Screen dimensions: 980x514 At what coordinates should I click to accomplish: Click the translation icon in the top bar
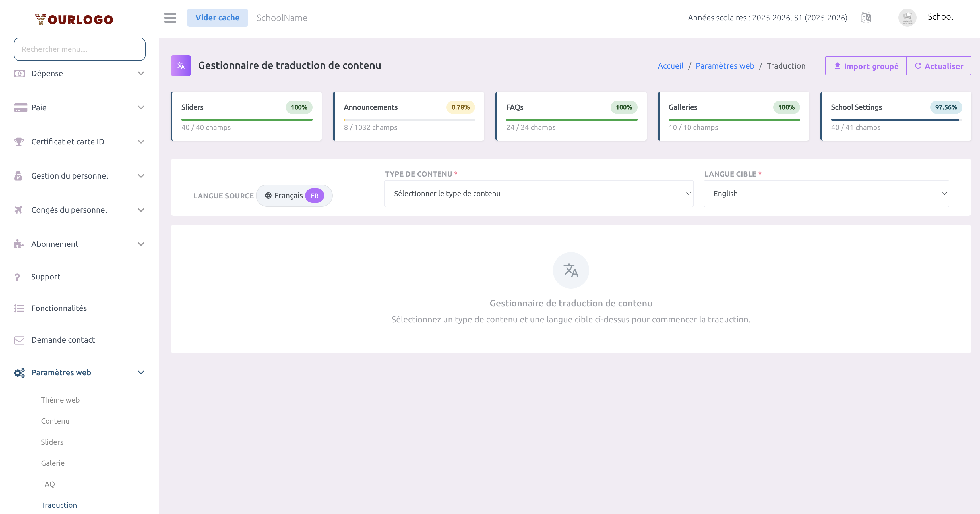click(x=866, y=18)
